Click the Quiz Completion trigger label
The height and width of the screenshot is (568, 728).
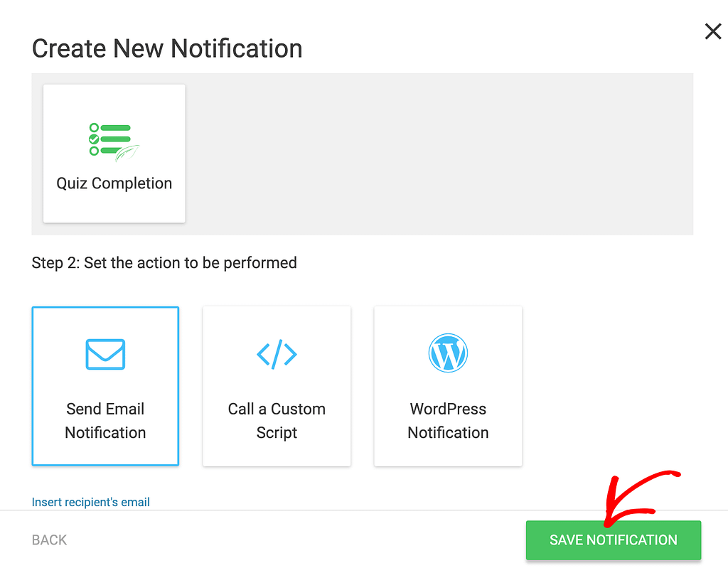(x=114, y=183)
